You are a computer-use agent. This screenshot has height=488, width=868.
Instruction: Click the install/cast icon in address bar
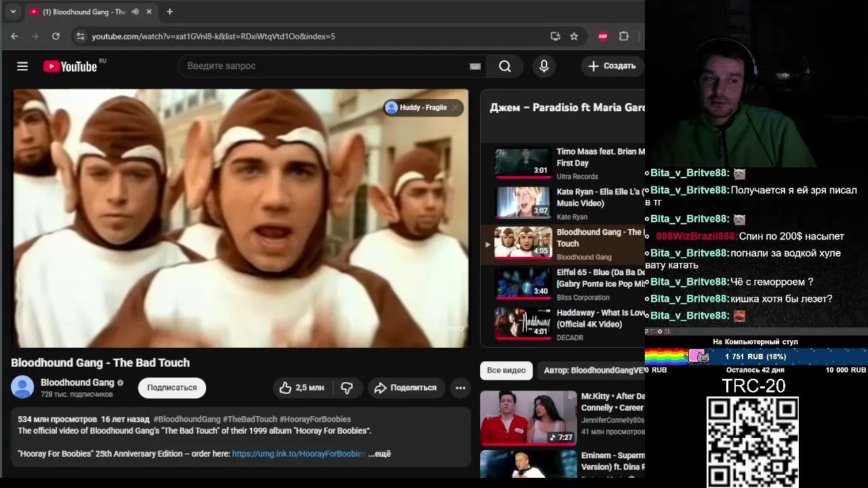click(x=555, y=36)
